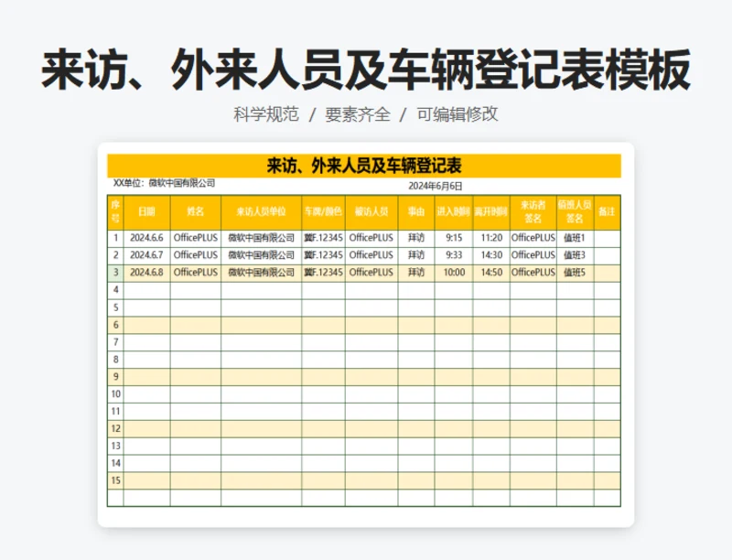Click the 姓名 cell OfficePLUS in row 3
Image resolution: width=732 pixels, height=560 pixels.
pyautogui.click(x=196, y=273)
